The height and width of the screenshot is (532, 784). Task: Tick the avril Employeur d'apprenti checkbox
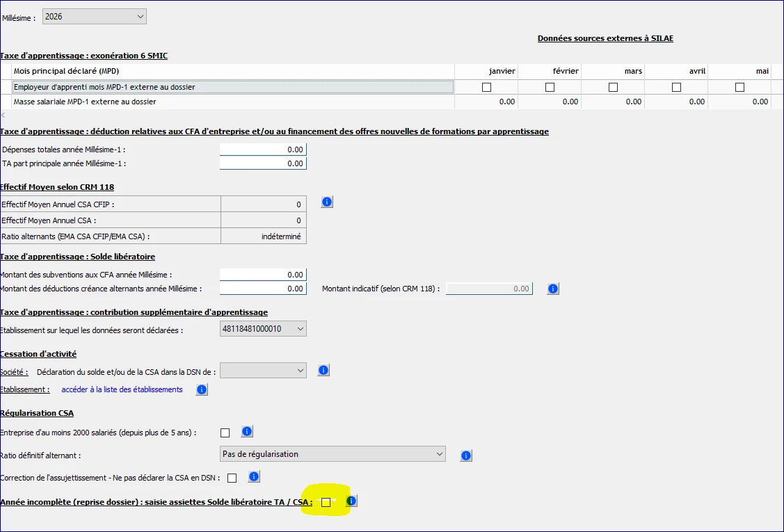pyautogui.click(x=676, y=87)
